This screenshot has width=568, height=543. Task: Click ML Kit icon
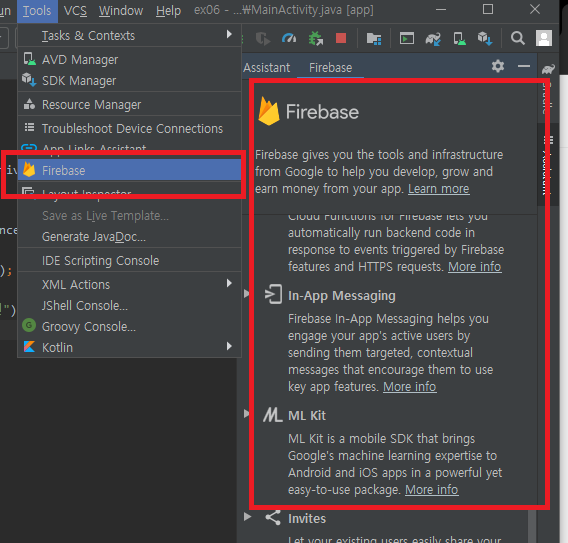pyautogui.click(x=273, y=415)
